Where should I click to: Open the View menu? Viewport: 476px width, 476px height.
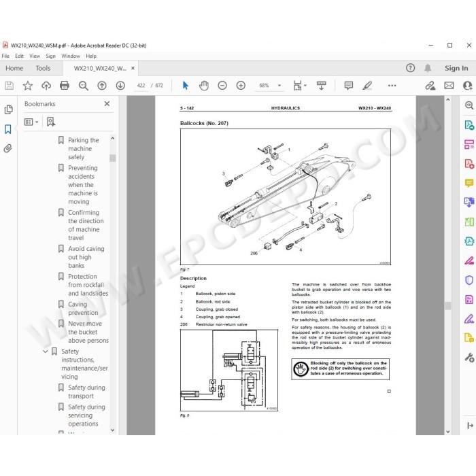(35, 56)
